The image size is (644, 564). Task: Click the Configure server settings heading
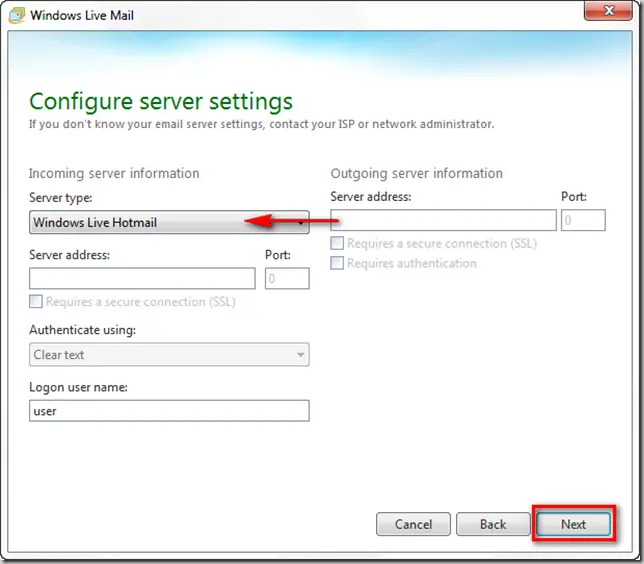[x=161, y=101]
